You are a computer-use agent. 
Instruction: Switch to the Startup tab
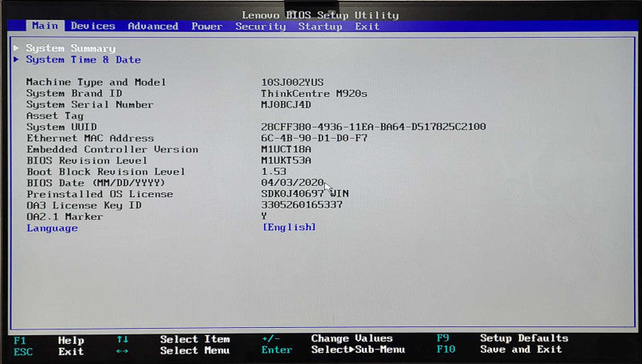[x=319, y=26]
